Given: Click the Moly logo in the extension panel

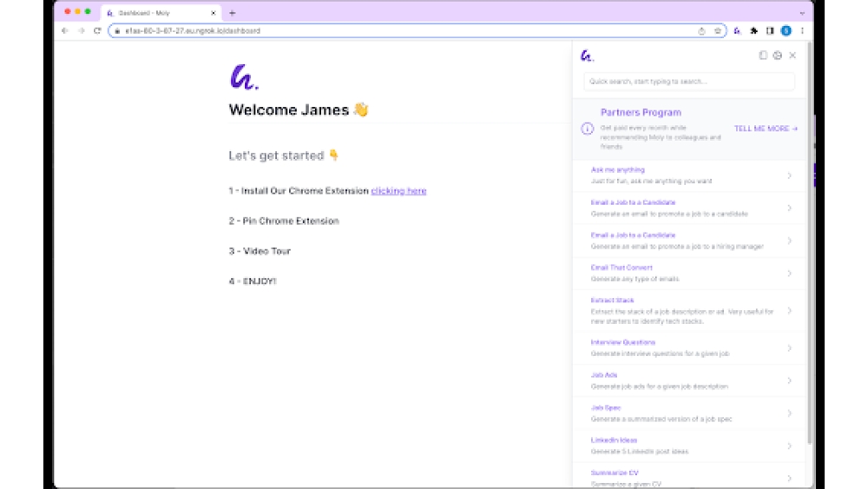Looking at the screenshot, I should 587,56.
